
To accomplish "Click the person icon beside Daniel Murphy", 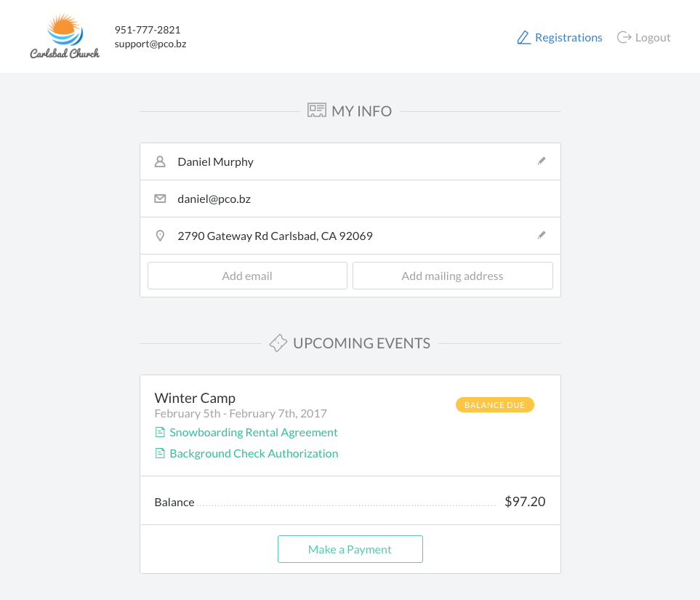I will coord(160,161).
